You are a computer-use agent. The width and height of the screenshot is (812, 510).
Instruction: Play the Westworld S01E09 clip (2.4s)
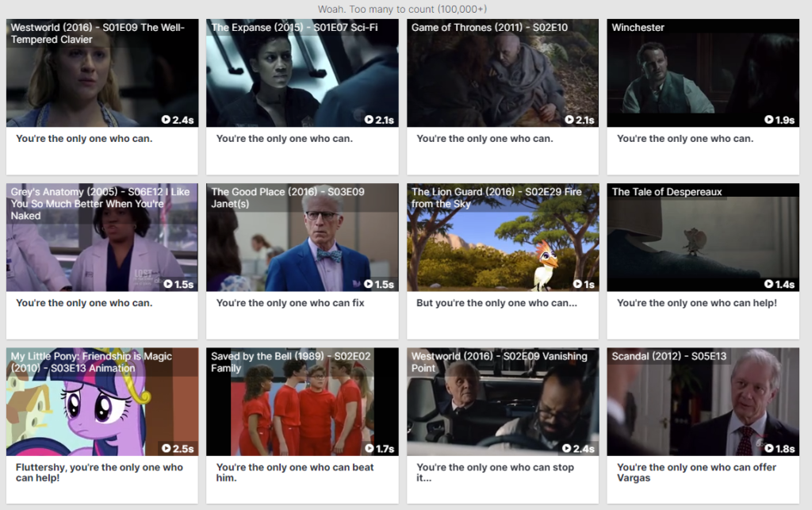pos(166,120)
